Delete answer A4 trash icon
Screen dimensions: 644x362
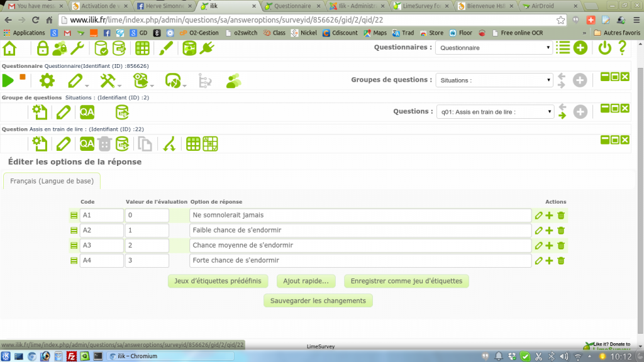[x=560, y=261]
